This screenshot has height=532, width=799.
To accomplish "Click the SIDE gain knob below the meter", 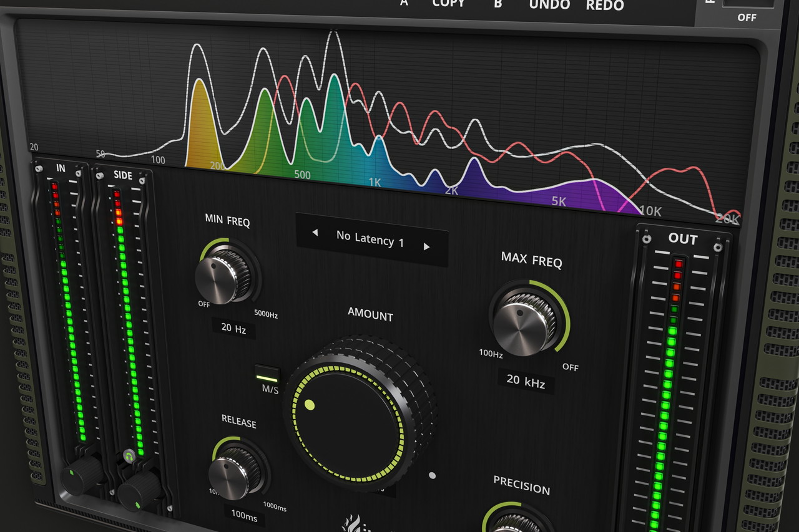I will click(138, 490).
